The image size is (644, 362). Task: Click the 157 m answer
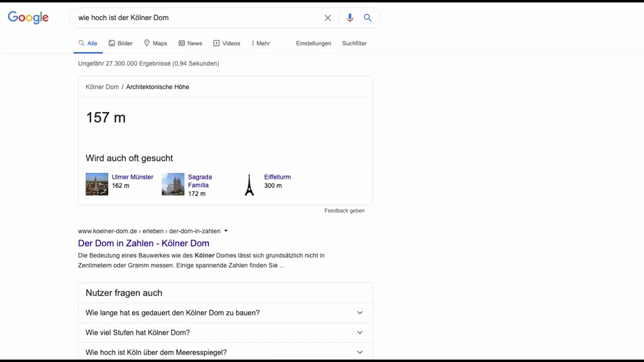coord(106,118)
